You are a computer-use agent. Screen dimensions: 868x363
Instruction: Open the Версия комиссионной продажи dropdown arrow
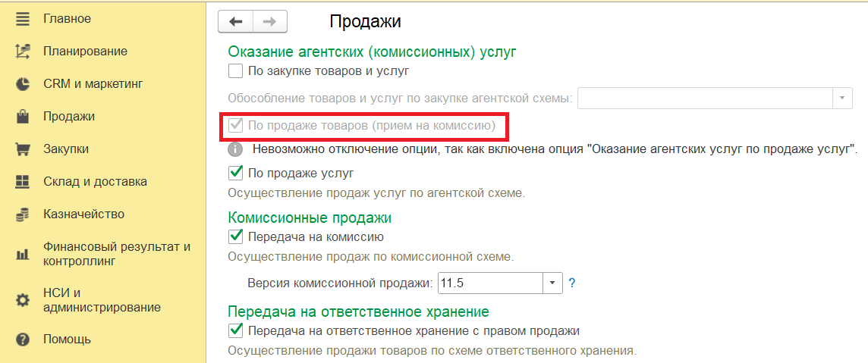554,283
